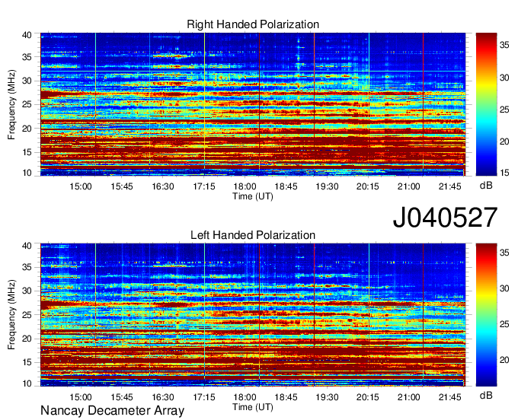Screen dimensions: 518x420
Task: Click the 21:45 tick label on top plot
Action: tap(449, 186)
